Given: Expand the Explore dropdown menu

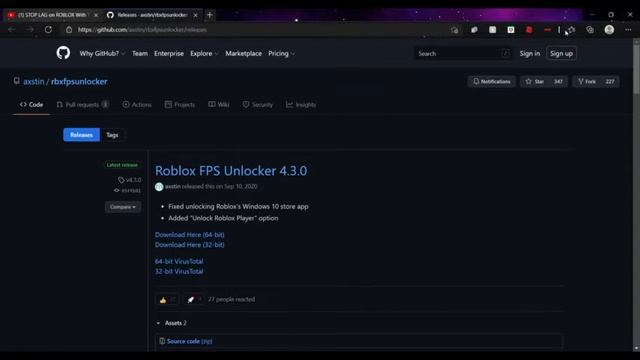Looking at the screenshot, I should coord(204,53).
